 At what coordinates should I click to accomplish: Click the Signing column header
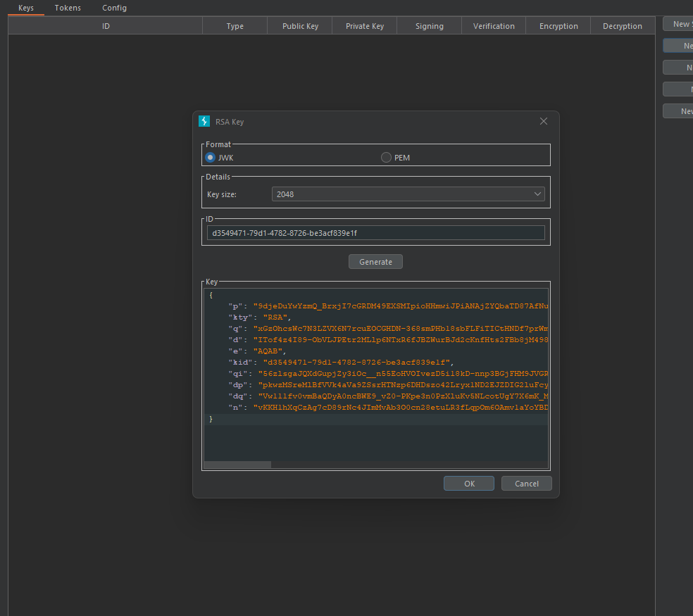coord(429,26)
